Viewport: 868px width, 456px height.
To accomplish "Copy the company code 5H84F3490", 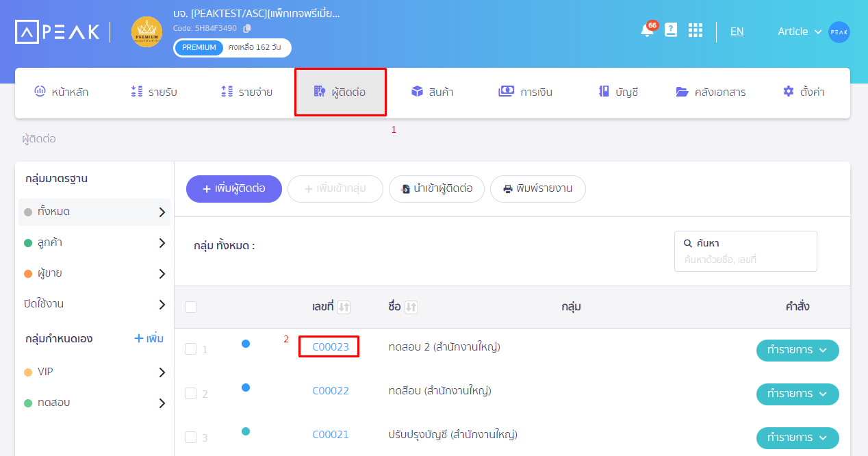I will click(x=246, y=28).
